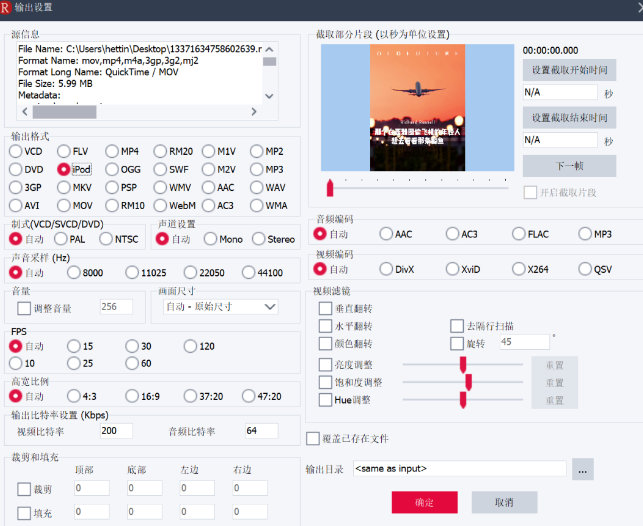Enable 饱和度调整 saturation checkbox
The image size is (643, 526).
tap(325, 382)
